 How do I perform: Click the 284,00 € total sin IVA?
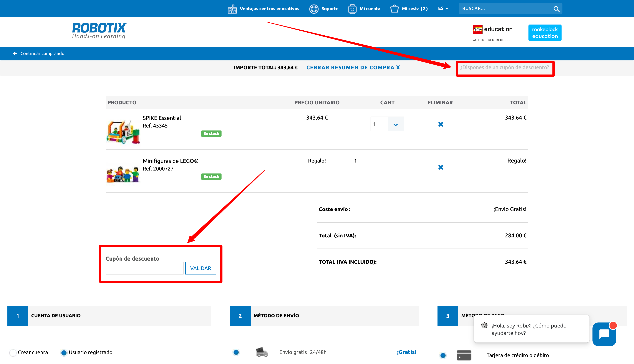point(516,236)
